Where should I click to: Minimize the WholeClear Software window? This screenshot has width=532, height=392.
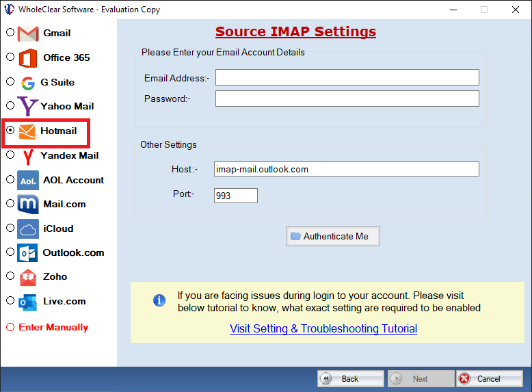coord(453,10)
